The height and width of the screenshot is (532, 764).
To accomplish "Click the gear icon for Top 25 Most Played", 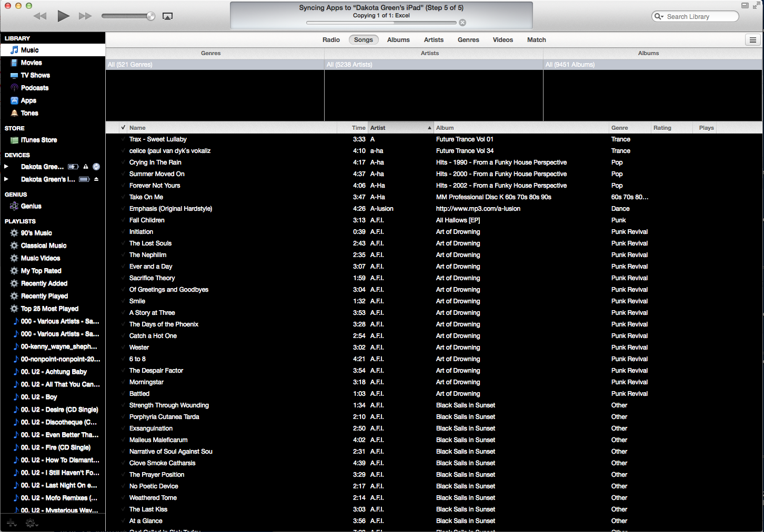I will point(14,309).
